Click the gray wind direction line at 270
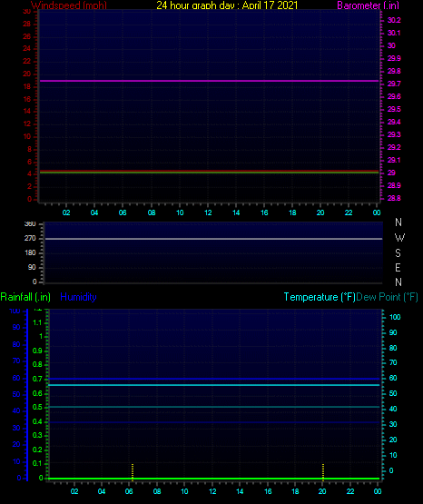The height and width of the screenshot is (504, 423). [x=213, y=239]
